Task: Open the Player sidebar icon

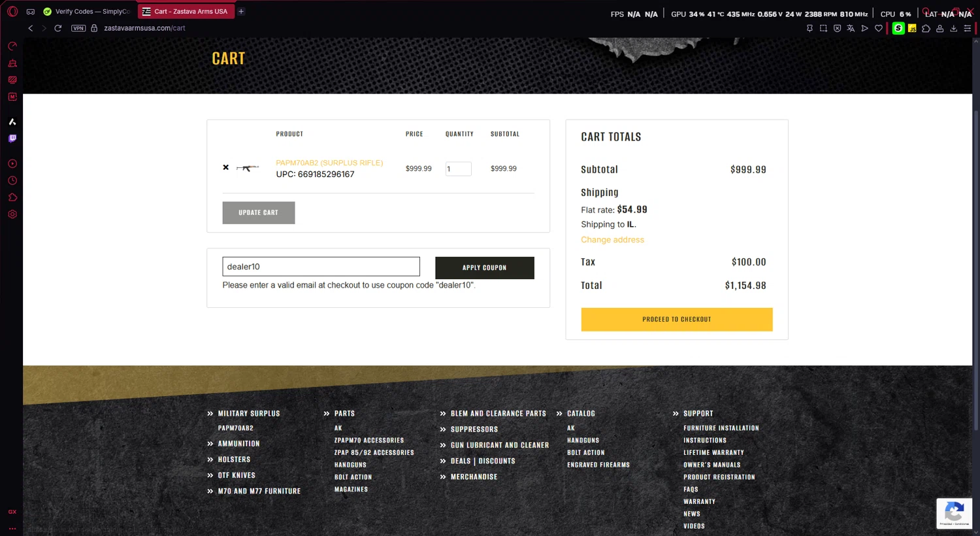Action: click(x=12, y=163)
